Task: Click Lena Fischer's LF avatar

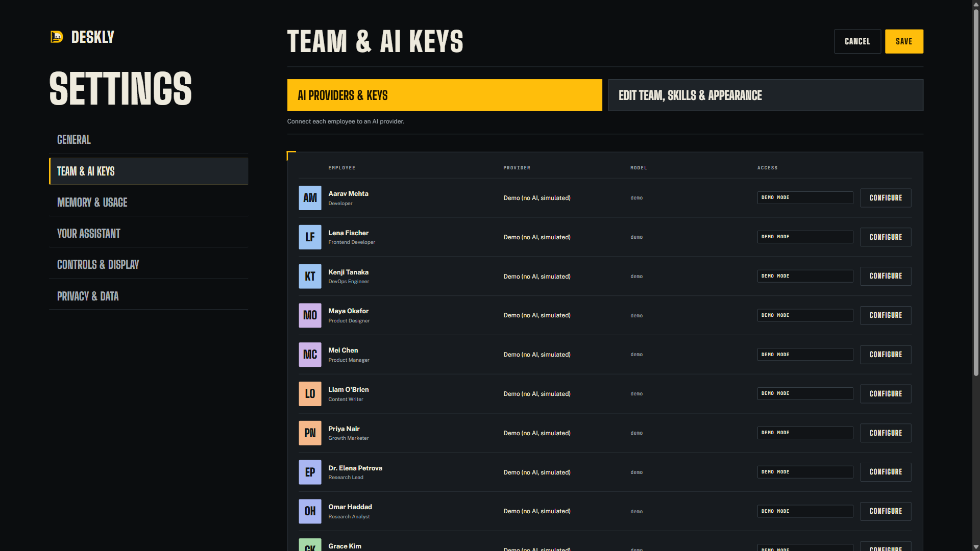Action: tap(310, 237)
